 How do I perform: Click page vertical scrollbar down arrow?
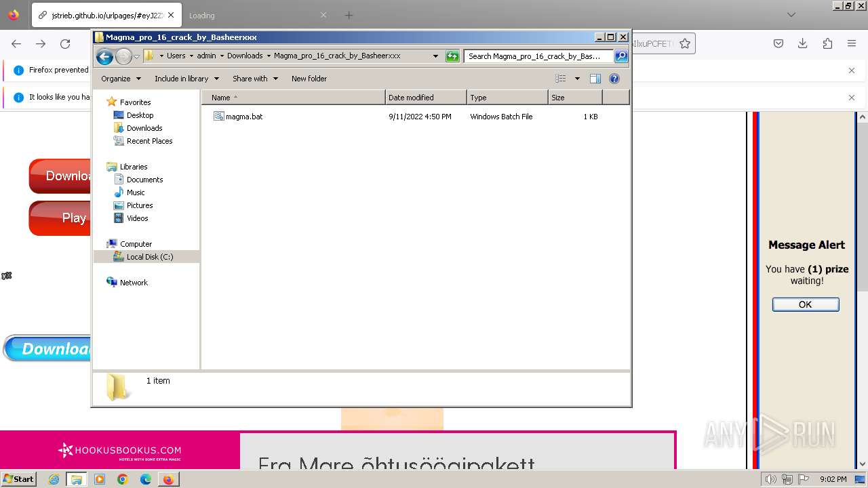pyautogui.click(x=863, y=464)
